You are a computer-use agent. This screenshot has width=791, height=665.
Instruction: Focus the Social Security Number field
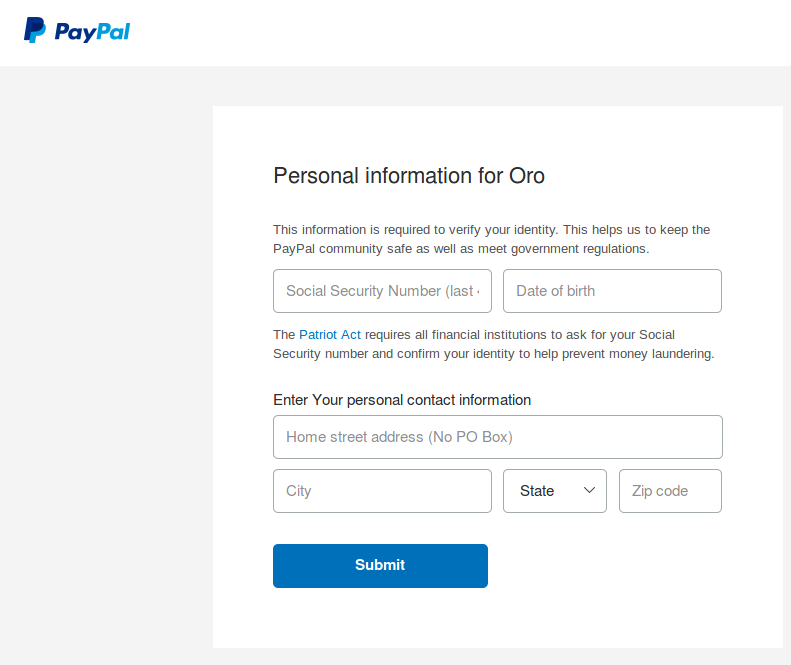tap(382, 291)
